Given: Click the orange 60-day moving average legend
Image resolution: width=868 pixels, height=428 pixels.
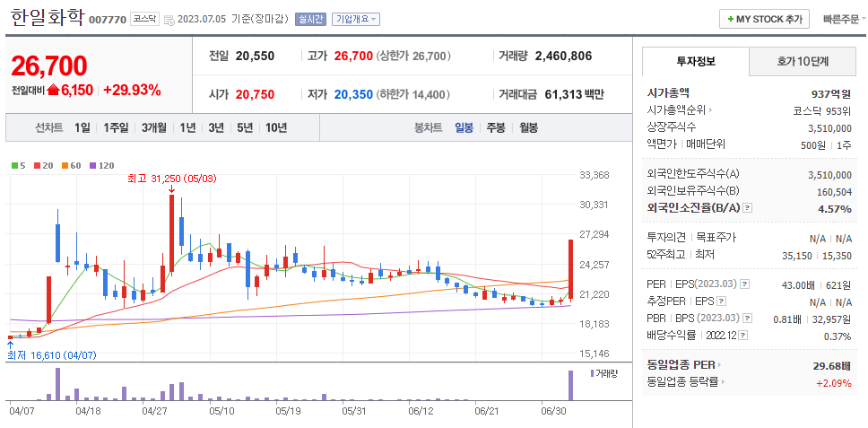Looking at the screenshot, I should click(70, 165).
